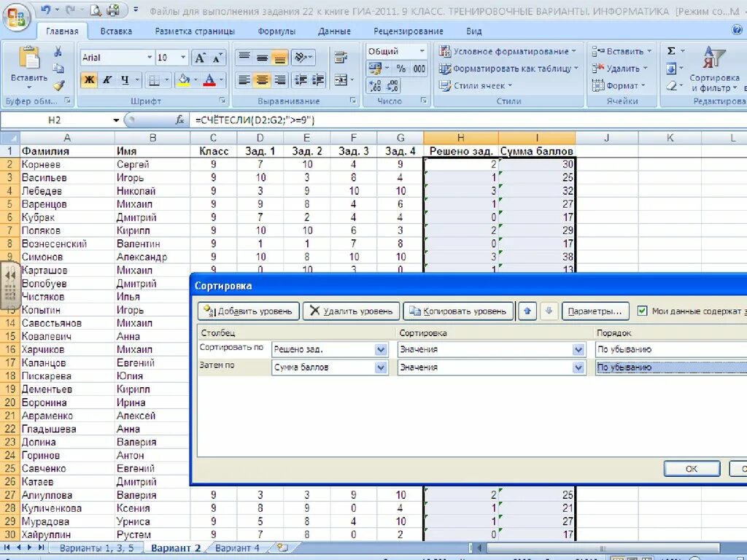747x560 pixels.
Task: Click the wrap text icon
Action: (x=341, y=58)
